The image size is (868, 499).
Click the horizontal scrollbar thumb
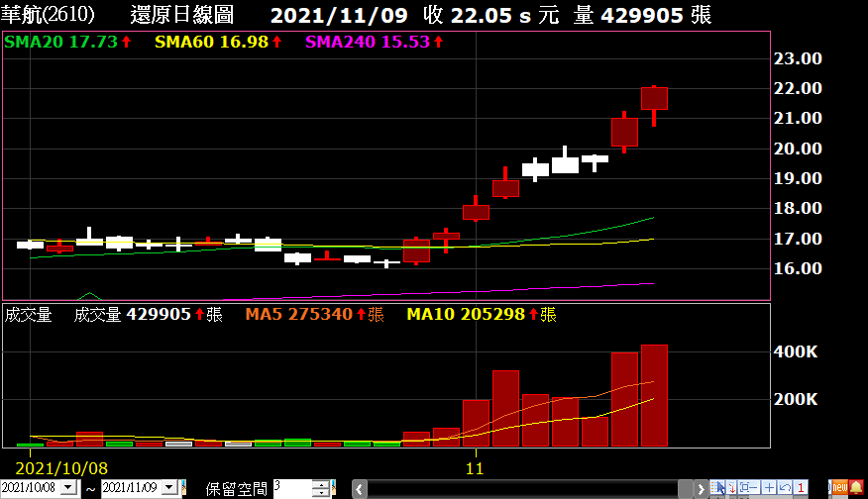coord(686,489)
